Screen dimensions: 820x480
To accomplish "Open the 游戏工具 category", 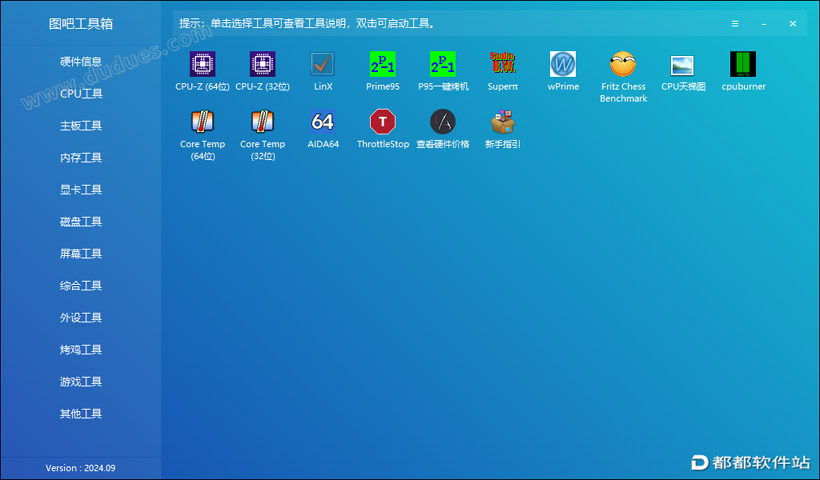I will click(81, 382).
